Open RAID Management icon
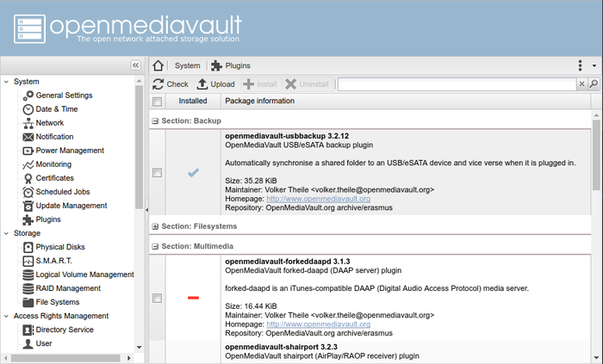 click(x=28, y=288)
